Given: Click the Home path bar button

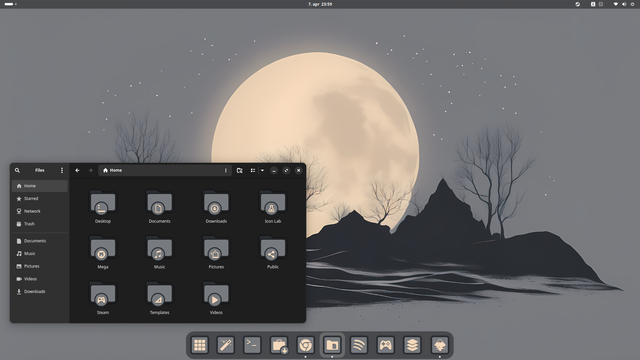Looking at the screenshot, I should [112, 170].
